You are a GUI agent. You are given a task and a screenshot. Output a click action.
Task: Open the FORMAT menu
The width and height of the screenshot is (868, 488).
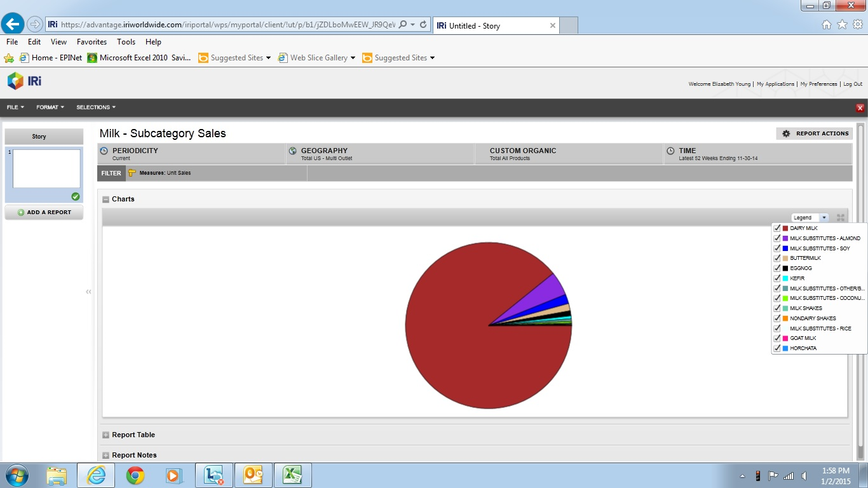click(x=50, y=107)
